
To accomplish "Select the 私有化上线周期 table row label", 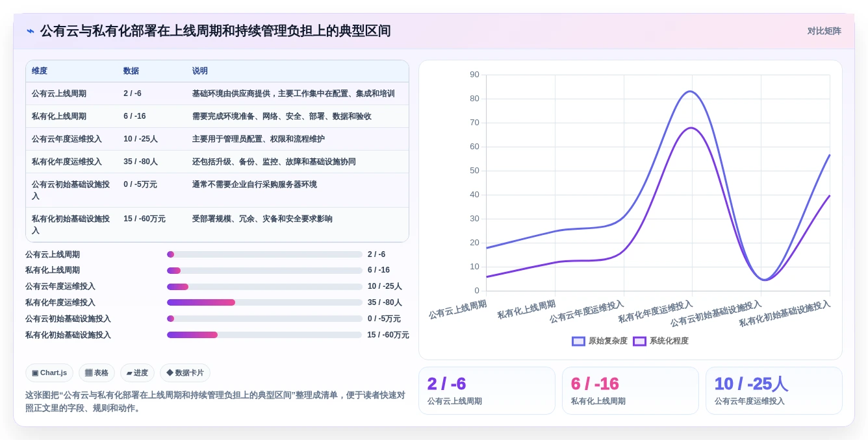I will point(59,116).
